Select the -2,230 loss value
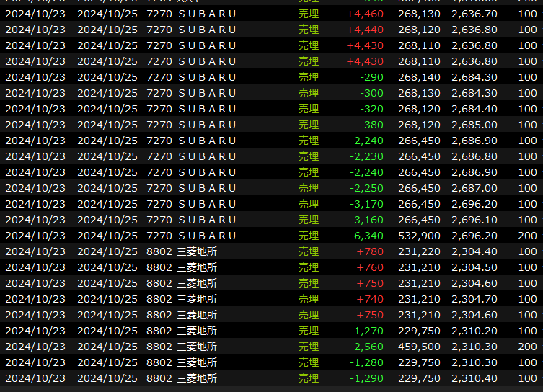Viewport: 543px width, 392px height. click(x=367, y=156)
